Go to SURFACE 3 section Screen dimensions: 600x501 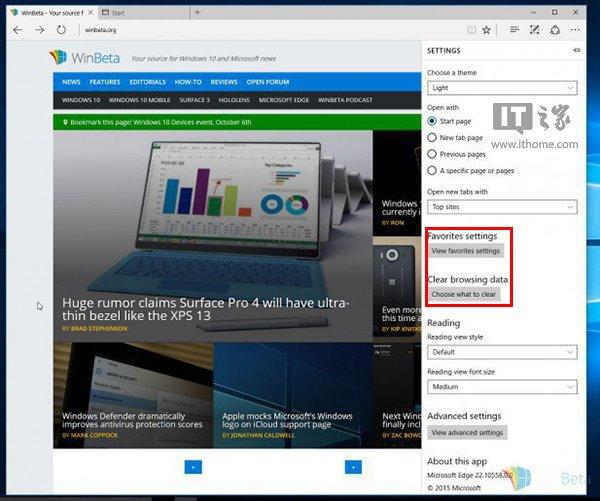point(195,100)
